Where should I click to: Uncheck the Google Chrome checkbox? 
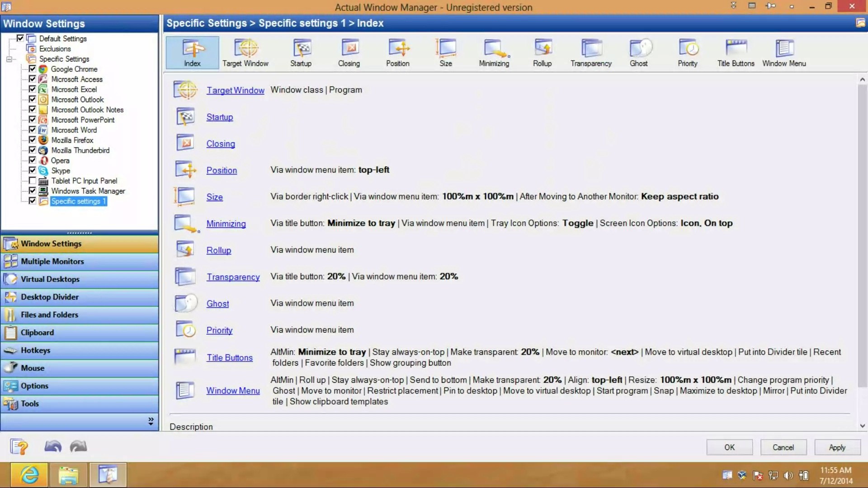pyautogui.click(x=32, y=69)
